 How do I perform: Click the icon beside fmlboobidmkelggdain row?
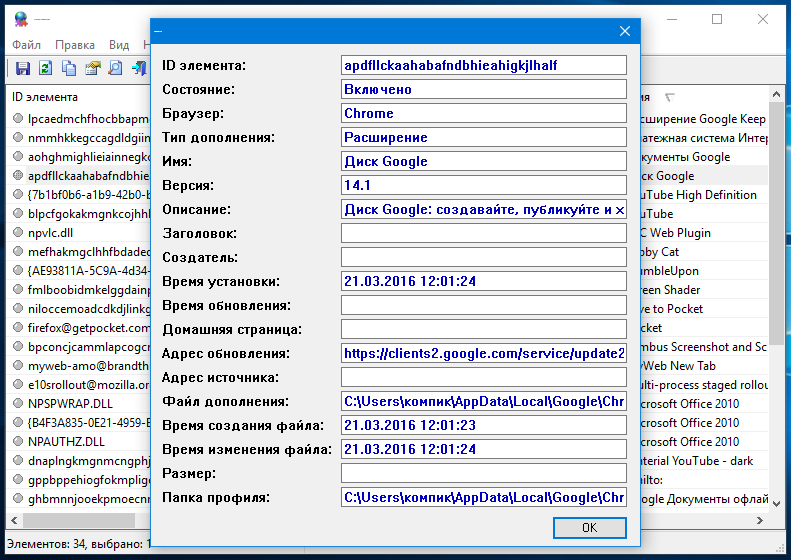click(18, 290)
